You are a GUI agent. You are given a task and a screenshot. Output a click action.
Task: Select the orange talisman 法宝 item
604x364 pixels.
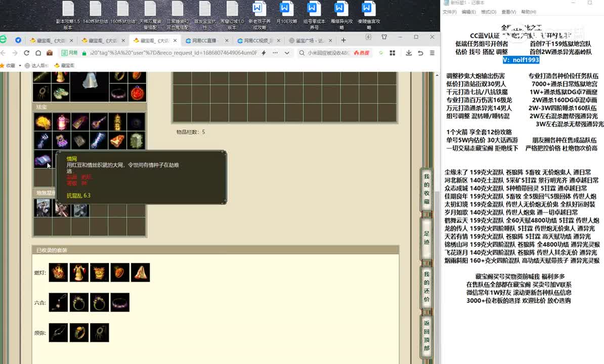coord(117,141)
